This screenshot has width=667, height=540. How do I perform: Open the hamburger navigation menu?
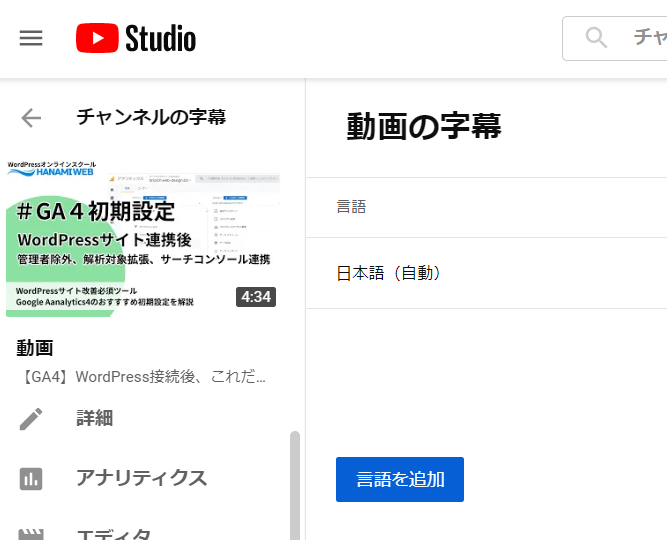[31, 38]
